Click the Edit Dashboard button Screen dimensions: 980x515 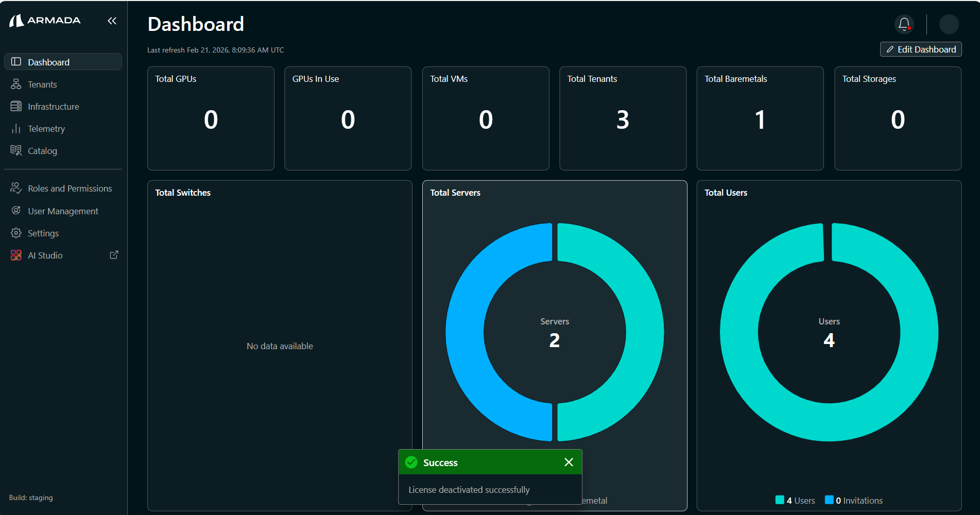pos(920,49)
